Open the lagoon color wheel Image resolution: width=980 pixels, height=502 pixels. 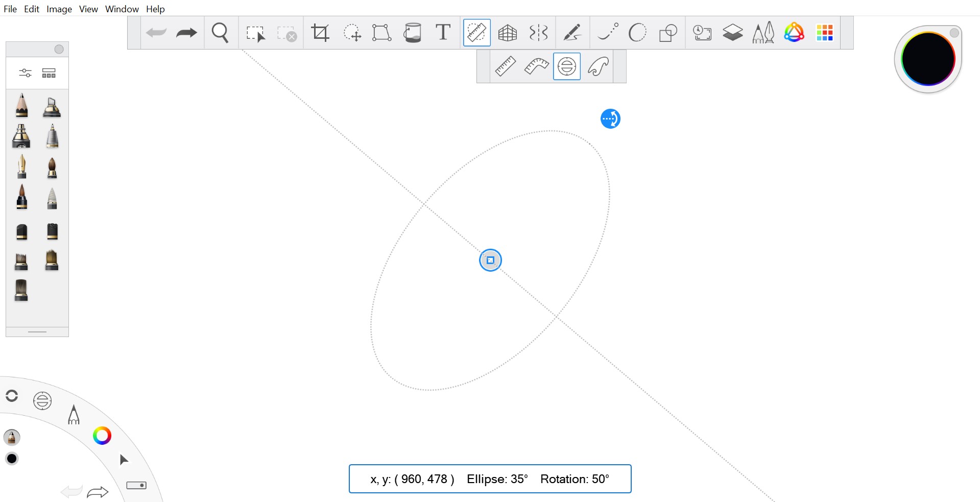[102, 436]
